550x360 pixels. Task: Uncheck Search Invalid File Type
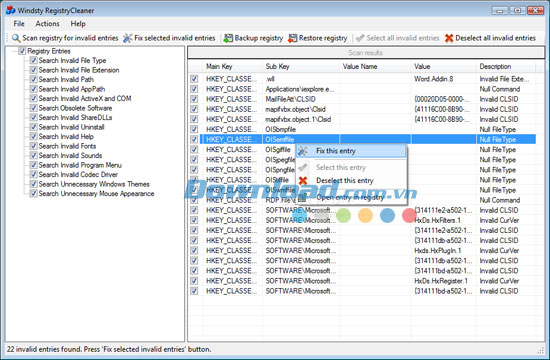[x=33, y=60]
